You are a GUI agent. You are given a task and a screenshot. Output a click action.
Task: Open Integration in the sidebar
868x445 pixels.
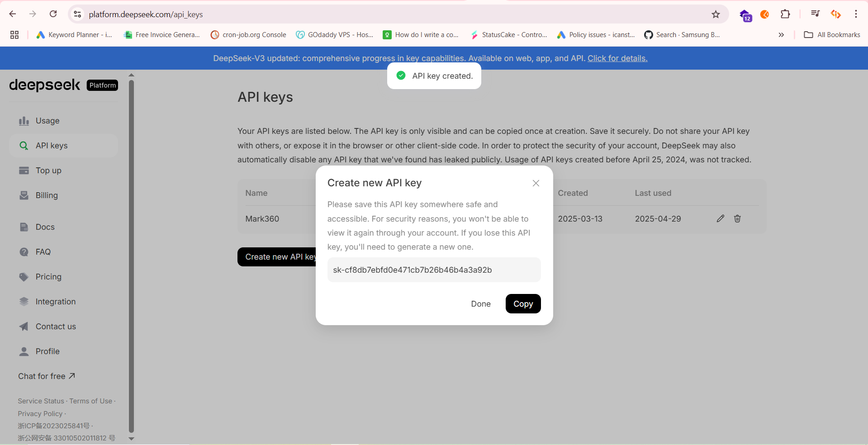63,302
